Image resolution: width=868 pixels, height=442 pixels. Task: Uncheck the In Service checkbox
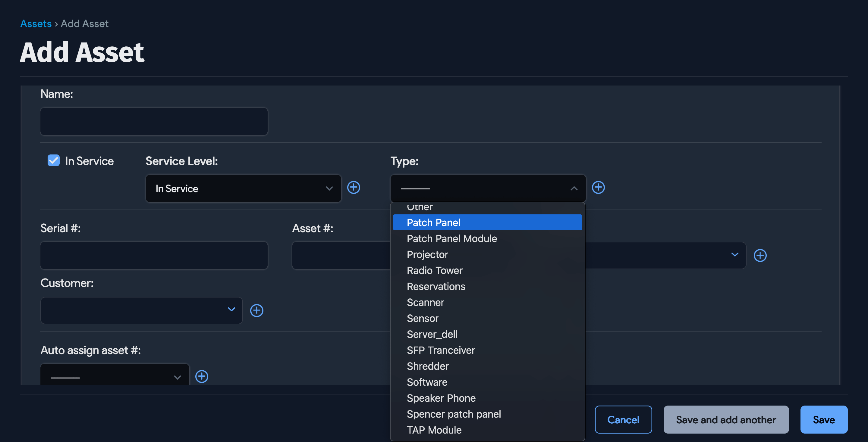tap(54, 160)
